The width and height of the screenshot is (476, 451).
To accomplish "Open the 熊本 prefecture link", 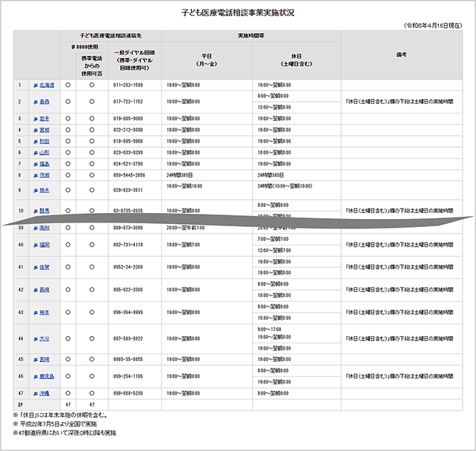I will coord(45,313).
